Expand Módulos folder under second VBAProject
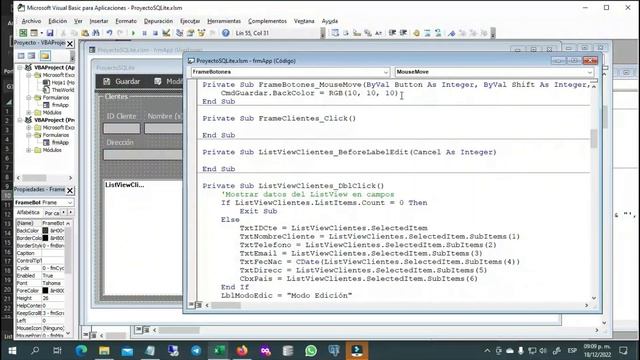Image resolution: width=640 pixels, height=360 pixels. 29,150
